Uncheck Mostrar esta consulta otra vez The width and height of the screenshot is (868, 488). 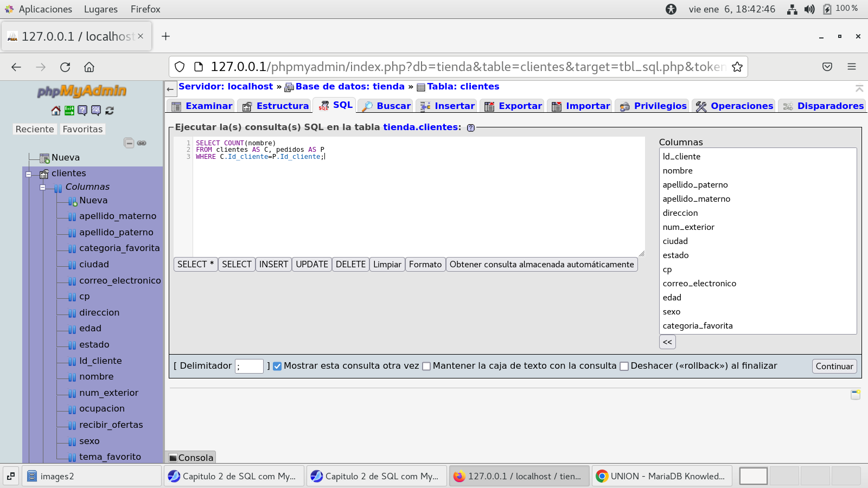(x=277, y=366)
